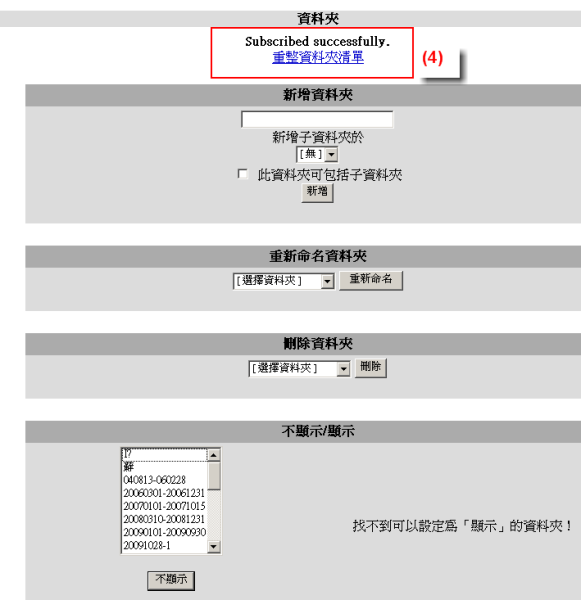The width and height of the screenshot is (581, 600).
Task: Select the first item in the folder list
Action: pos(165,455)
